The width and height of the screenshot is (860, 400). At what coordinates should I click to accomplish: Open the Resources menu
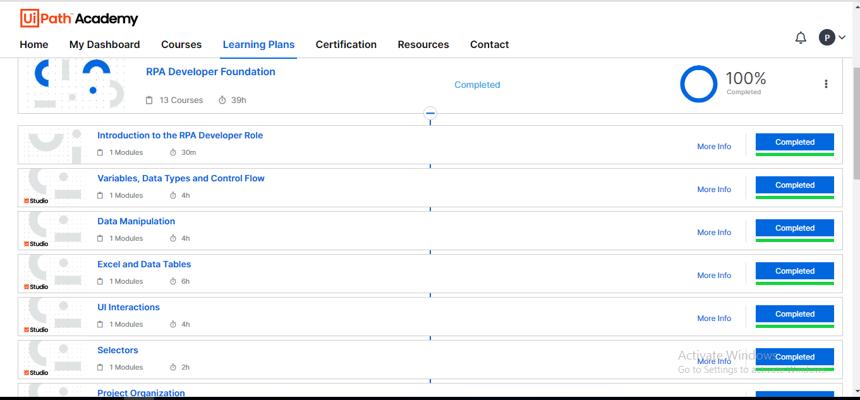point(423,45)
